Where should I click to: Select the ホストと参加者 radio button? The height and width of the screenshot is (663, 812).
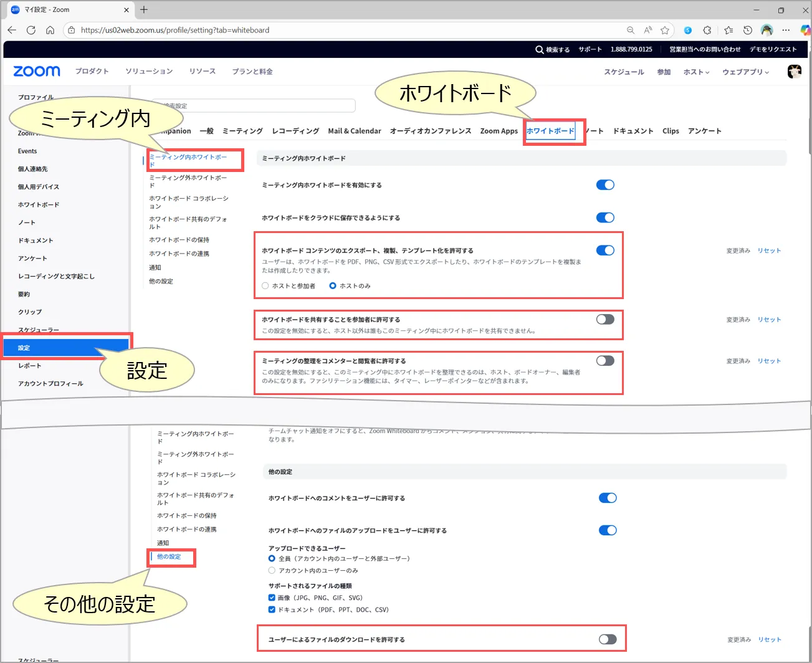pyautogui.click(x=265, y=286)
